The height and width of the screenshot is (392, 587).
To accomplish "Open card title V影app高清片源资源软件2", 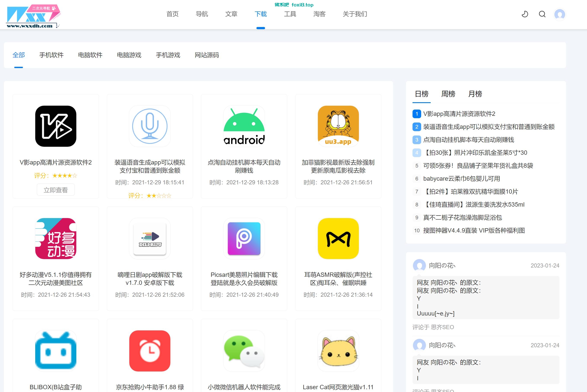I will click(56, 163).
